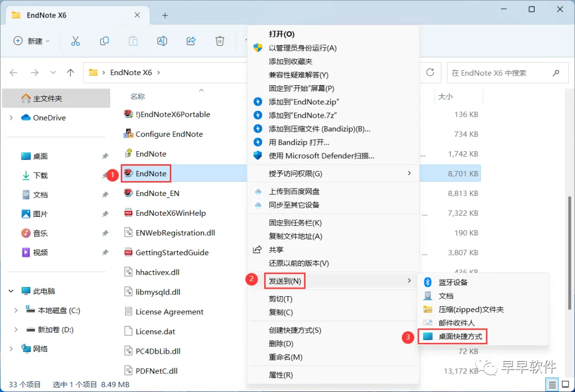Select the Configure EndNote file icon
The width and height of the screenshot is (575, 392).
coord(128,134)
